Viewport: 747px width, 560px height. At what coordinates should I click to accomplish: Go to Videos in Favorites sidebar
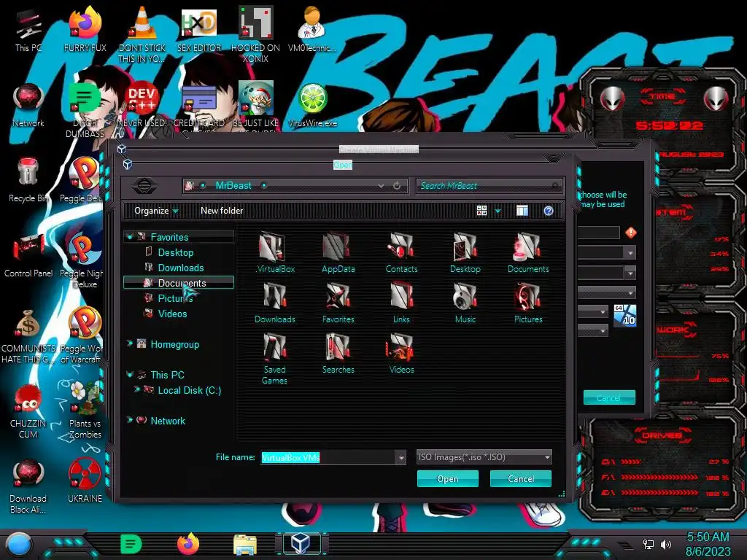[x=172, y=314]
